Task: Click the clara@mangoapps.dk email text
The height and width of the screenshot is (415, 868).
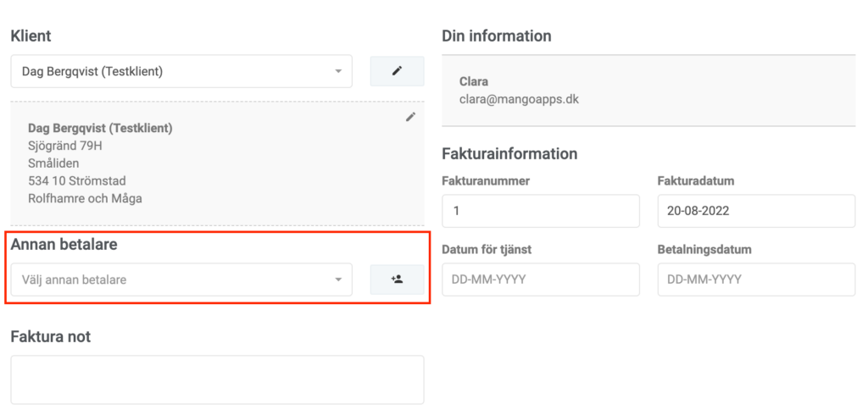Action: 520,100
